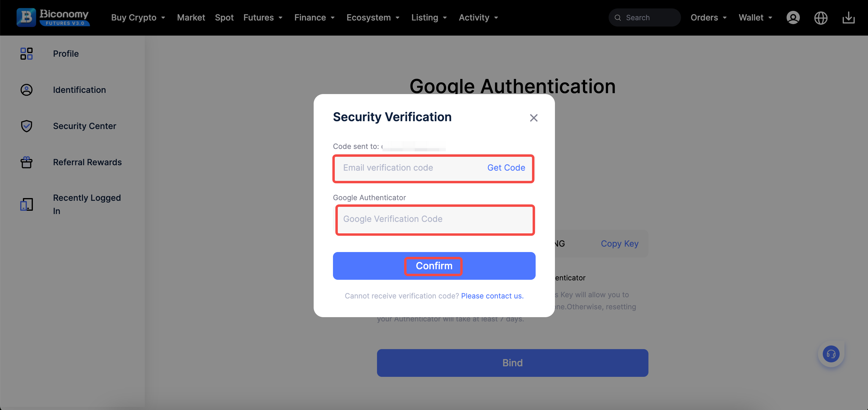Open the user account avatar icon
868x410 pixels.
[x=793, y=17]
